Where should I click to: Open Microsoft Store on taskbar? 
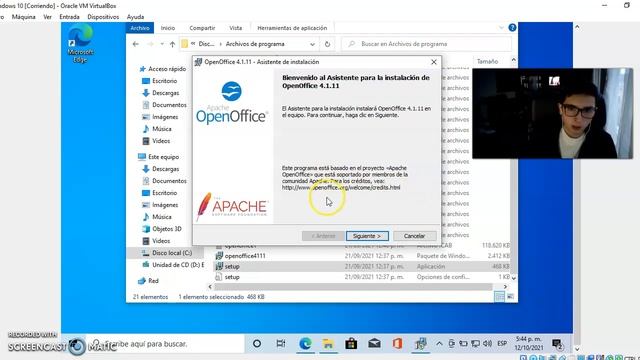[x=351, y=344]
